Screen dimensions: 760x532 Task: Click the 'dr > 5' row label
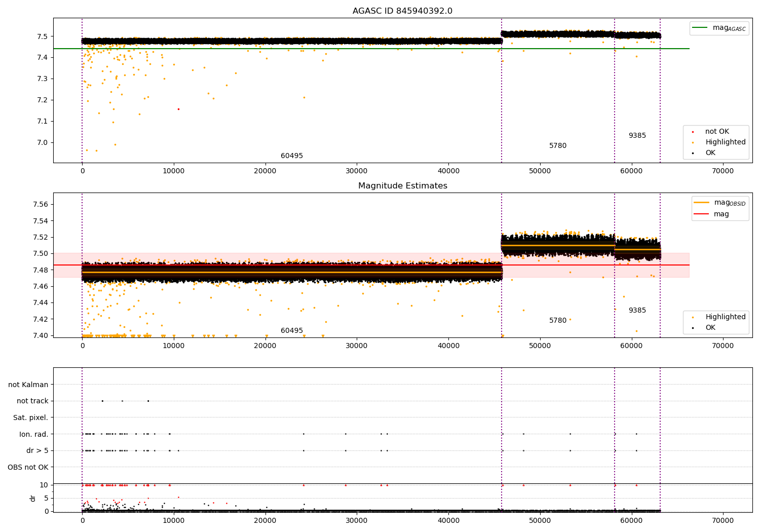point(37,450)
